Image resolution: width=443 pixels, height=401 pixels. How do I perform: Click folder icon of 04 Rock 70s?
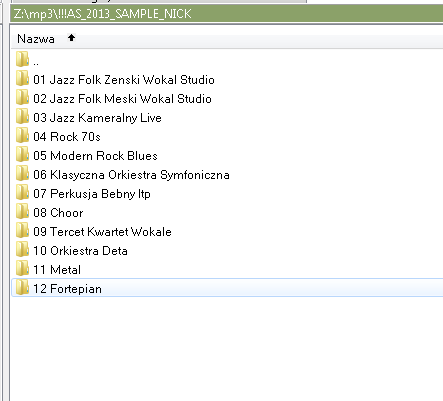(22, 136)
